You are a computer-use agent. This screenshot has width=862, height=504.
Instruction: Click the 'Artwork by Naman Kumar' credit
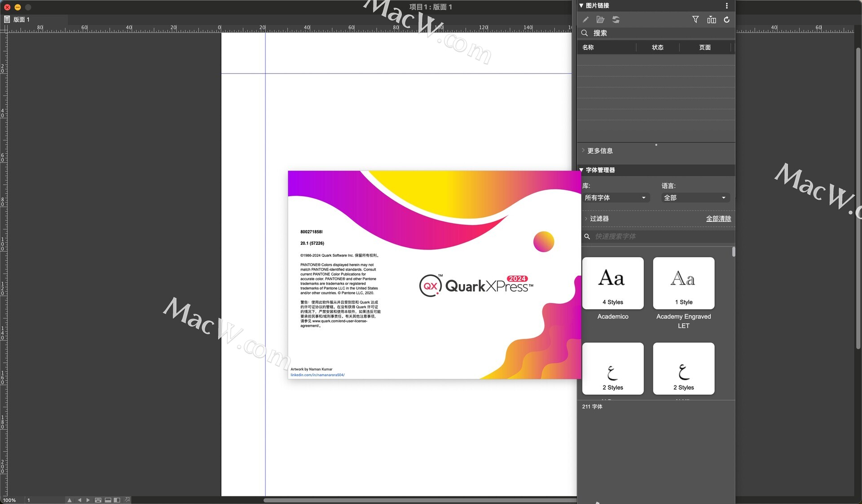pos(312,369)
